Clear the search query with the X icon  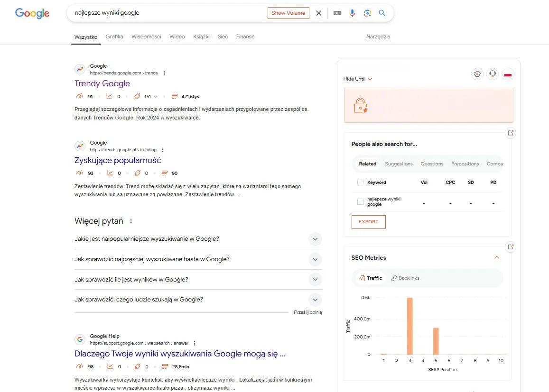pyautogui.click(x=318, y=13)
